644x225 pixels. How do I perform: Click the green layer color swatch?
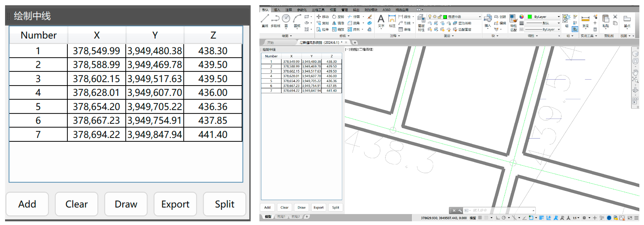[445, 17]
